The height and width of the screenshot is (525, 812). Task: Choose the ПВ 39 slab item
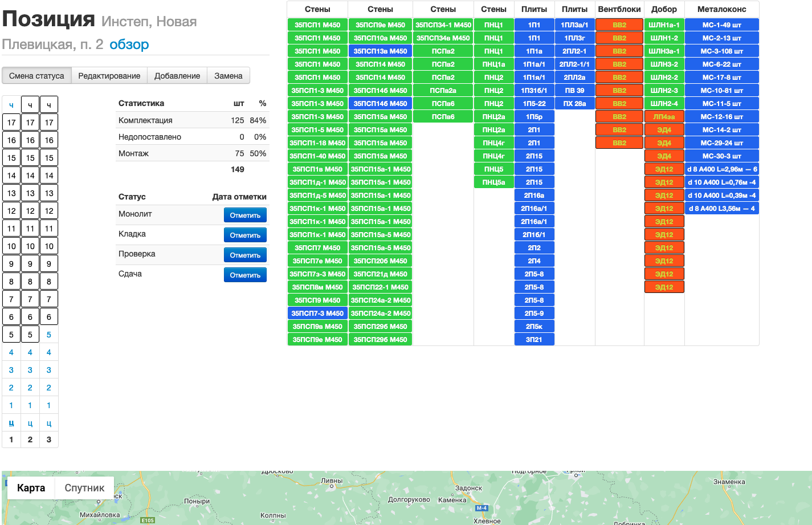[x=574, y=91]
